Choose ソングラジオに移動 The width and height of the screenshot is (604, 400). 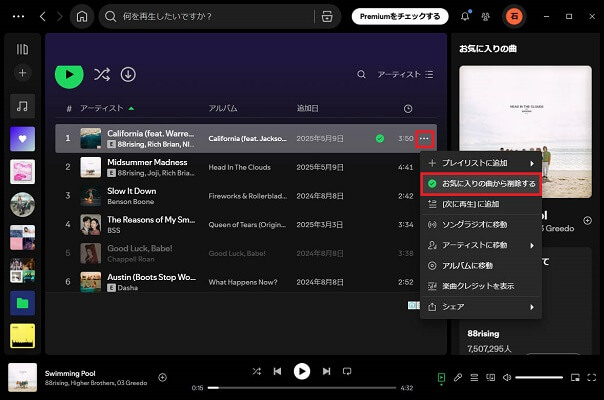point(481,225)
